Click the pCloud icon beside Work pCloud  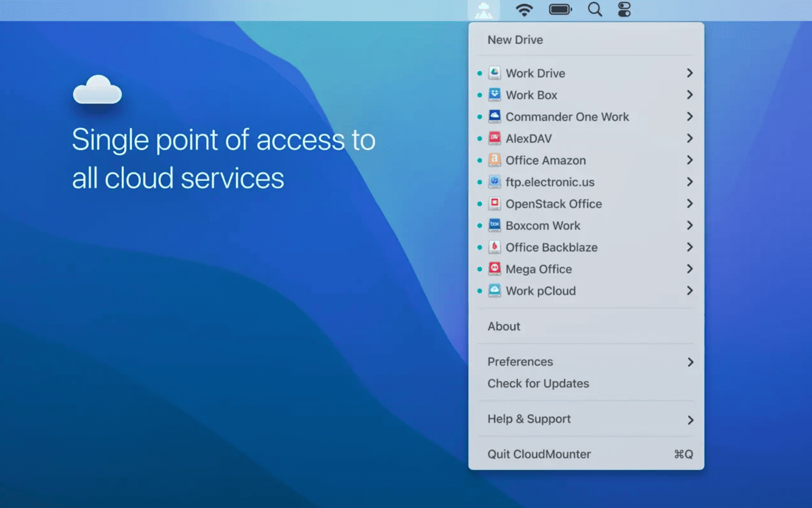[x=494, y=291]
